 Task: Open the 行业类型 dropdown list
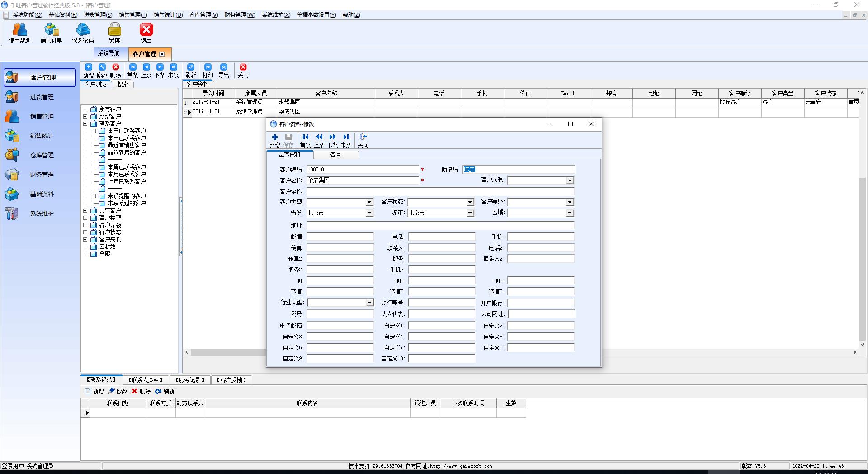click(x=369, y=303)
